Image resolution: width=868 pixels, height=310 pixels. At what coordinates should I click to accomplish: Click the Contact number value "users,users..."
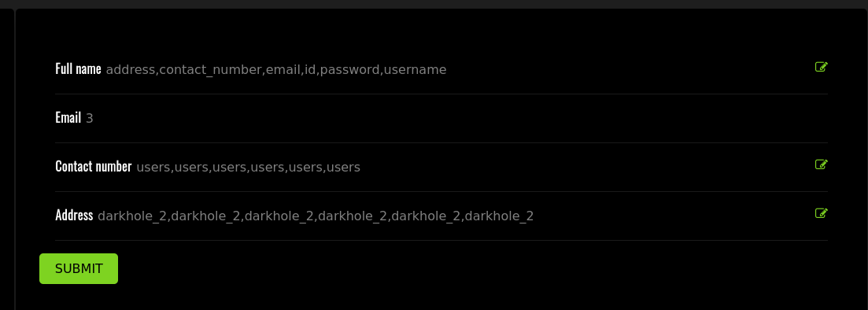coord(248,167)
